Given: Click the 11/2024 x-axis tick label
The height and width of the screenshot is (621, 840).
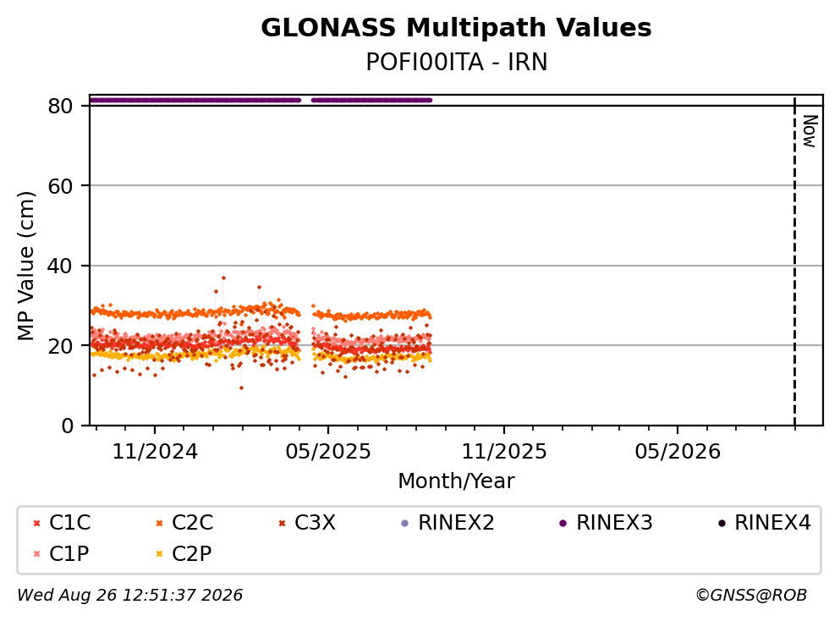Looking at the screenshot, I should coord(155,452).
